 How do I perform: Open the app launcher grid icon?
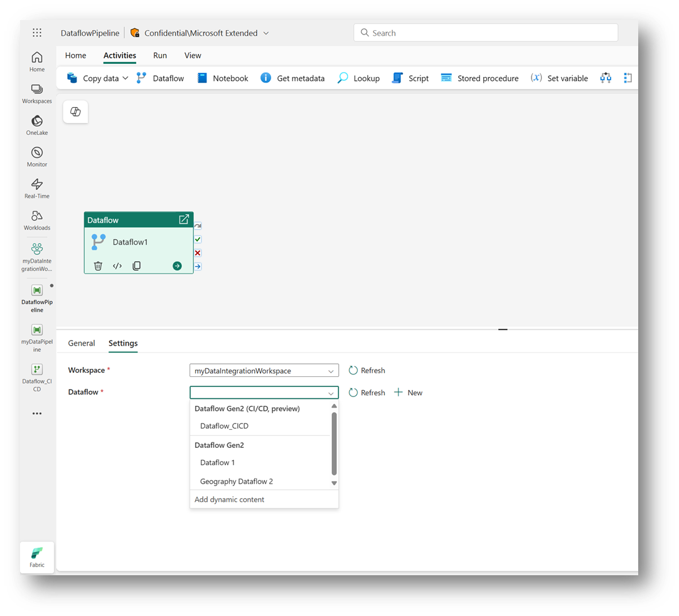pyautogui.click(x=37, y=33)
